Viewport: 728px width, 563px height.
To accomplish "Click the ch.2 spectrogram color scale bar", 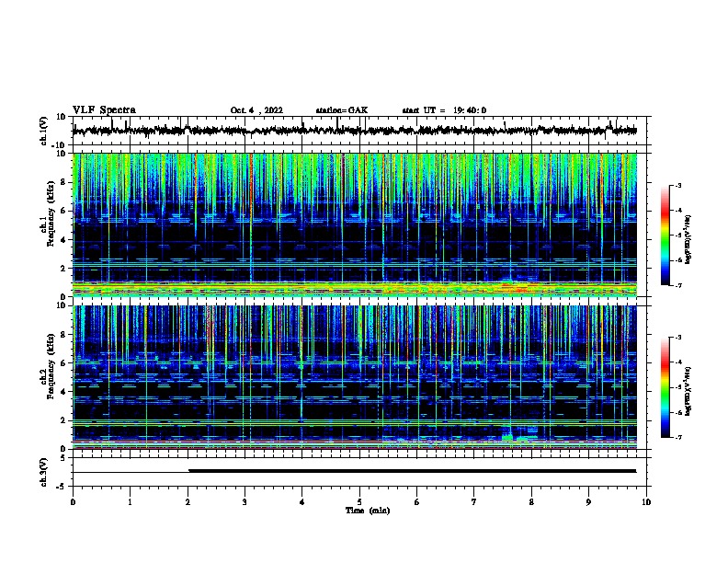I will point(665,387).
